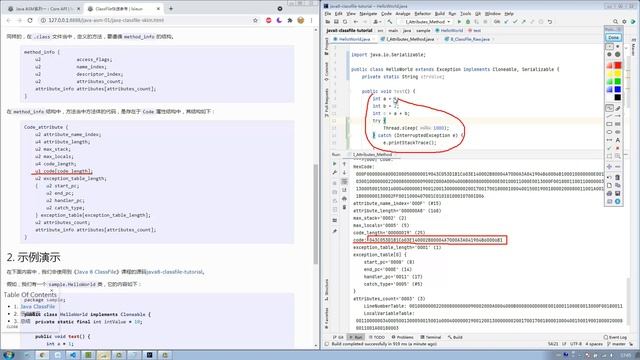The width and height of the screenshot is (640, 360).
Task: Open Chrome three-dot menu
Action: tap(311, 20)
